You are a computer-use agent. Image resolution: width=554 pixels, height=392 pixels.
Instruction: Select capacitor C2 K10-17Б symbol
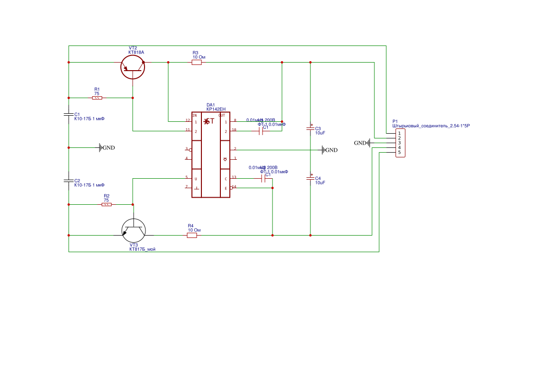pos(69,181)
